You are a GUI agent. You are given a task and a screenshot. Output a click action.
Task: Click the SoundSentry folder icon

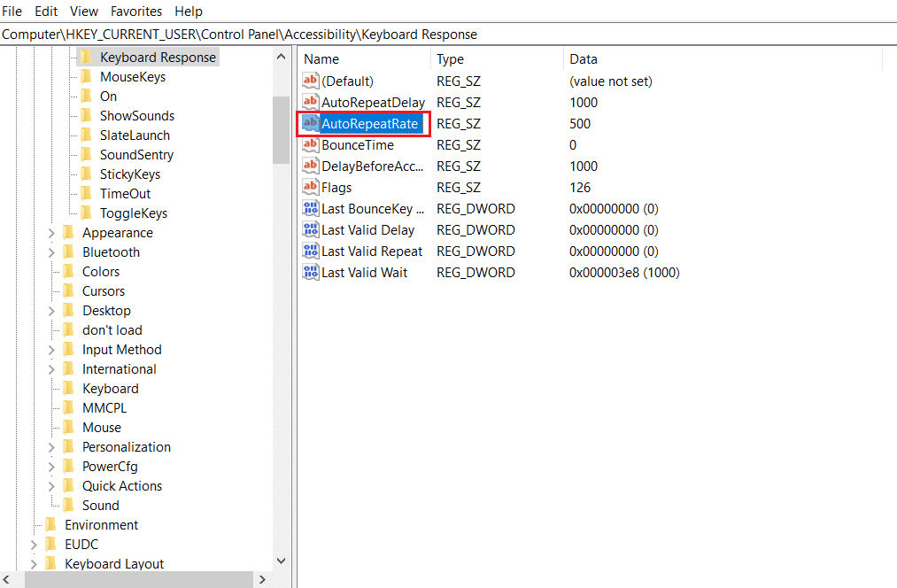coord(86,154)
